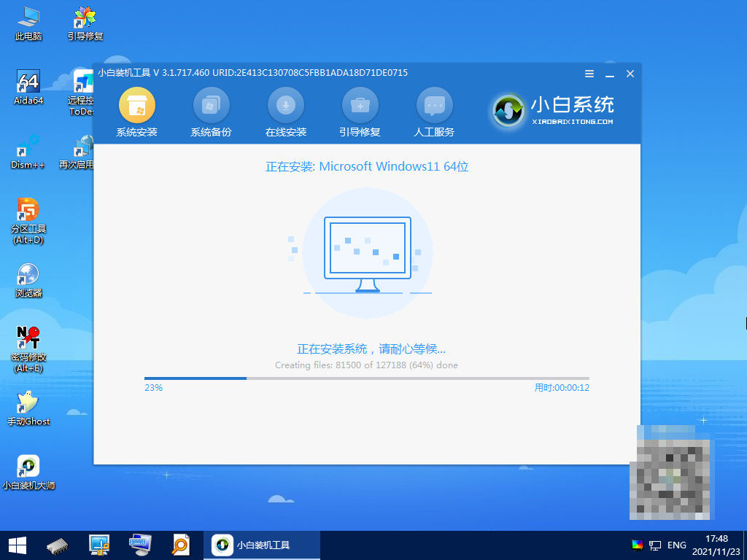Open the 引导修复 toolbox icon
Viewport: 747px width, 560px height.
pyautogui.click(x=360, y=106)
